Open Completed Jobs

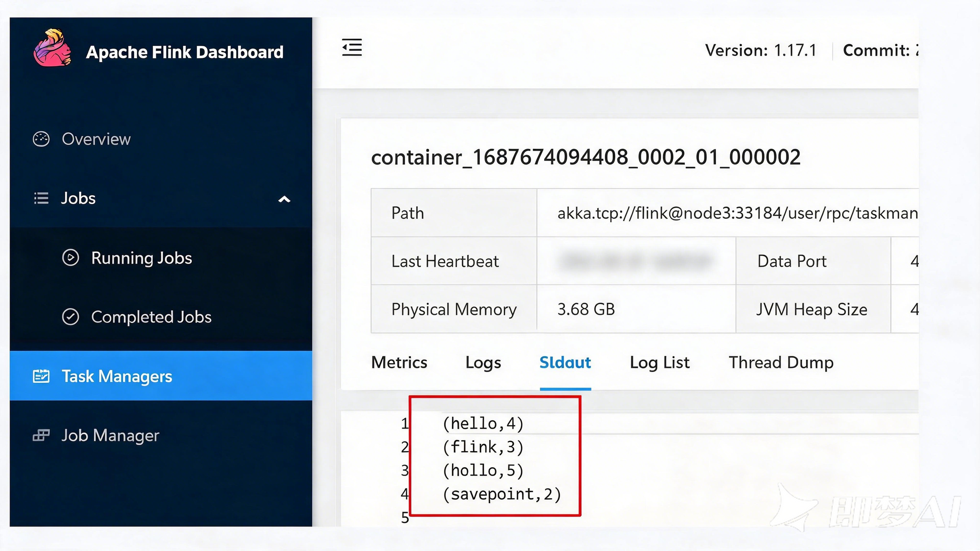tap(151, 317)
